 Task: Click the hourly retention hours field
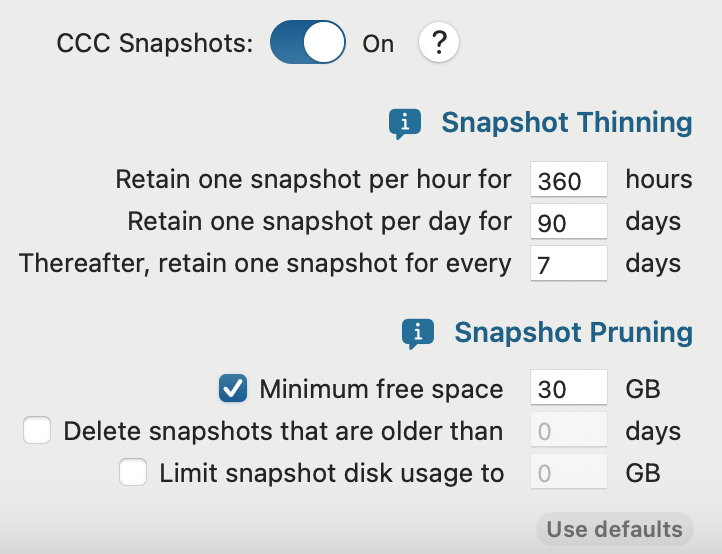click(x=569, y=181)
